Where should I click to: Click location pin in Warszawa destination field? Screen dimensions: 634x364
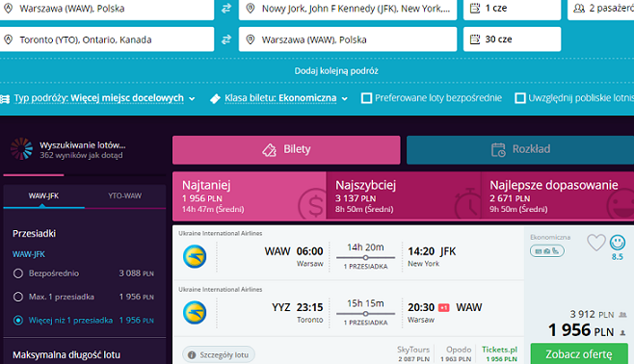251,39
